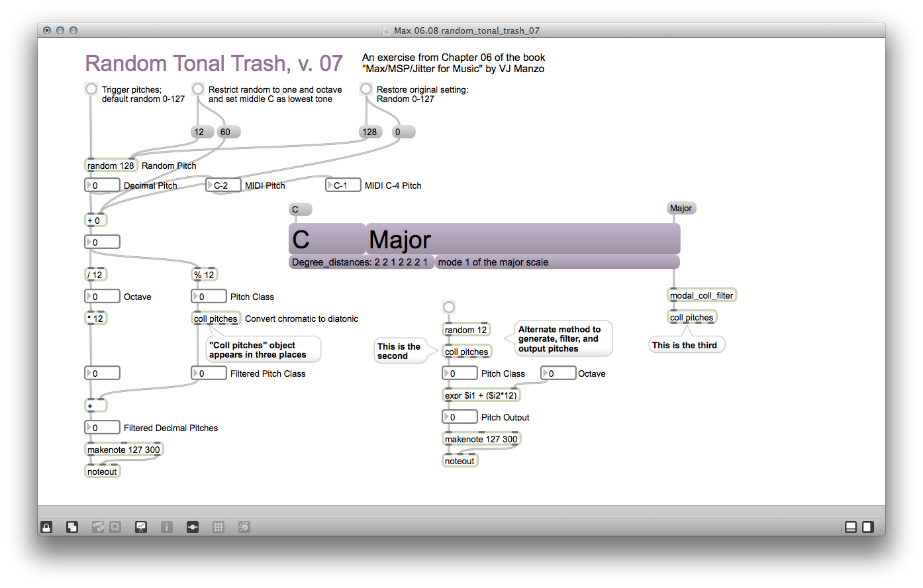
Task: Click the line-with-dot icon in bottom toolbar
Action: [x=193, y=527]
